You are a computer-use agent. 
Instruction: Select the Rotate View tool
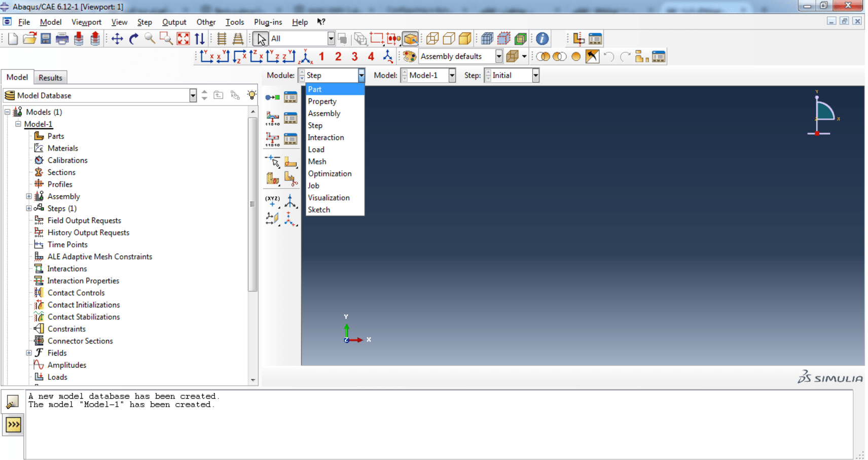[133, 39]
